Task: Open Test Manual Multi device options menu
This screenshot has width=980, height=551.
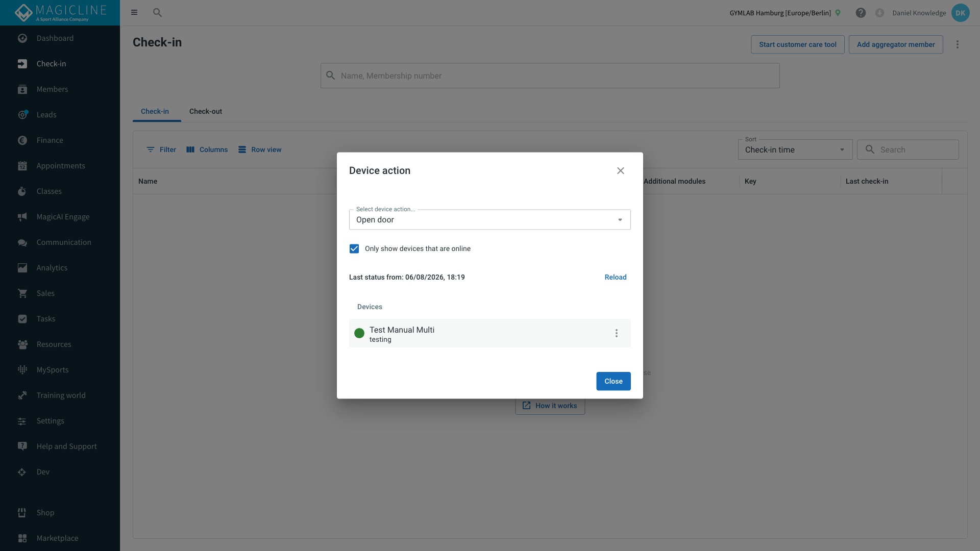Action: click(x=617, y=333)
